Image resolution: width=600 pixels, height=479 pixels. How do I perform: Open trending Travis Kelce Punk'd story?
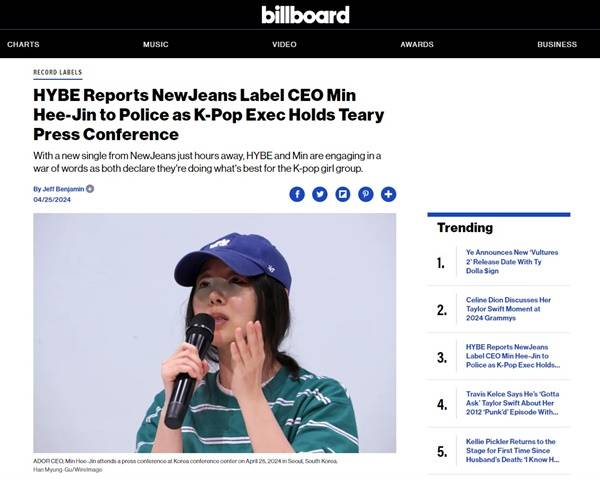pos(512,403)
